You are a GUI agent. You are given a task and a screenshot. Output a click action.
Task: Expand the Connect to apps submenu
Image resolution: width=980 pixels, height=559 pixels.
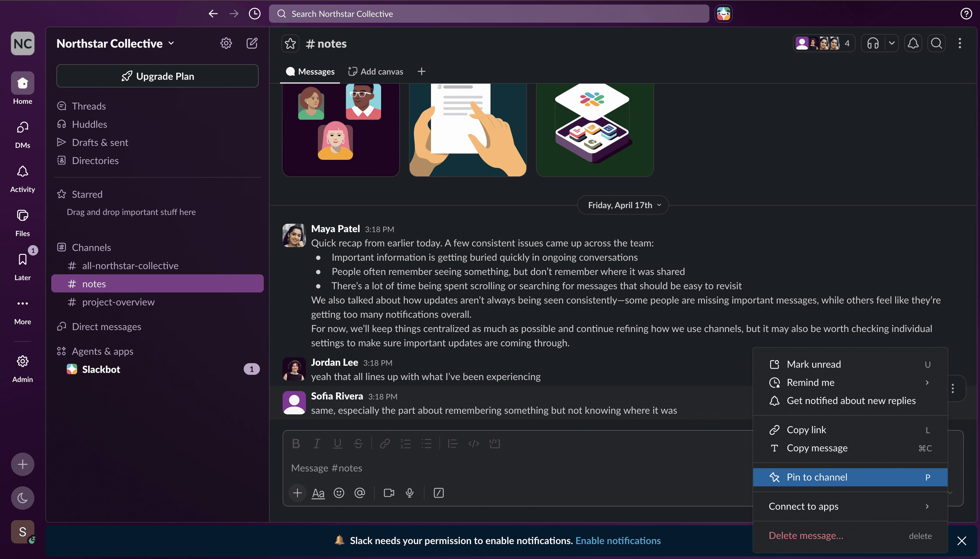[x=850, y=506]
